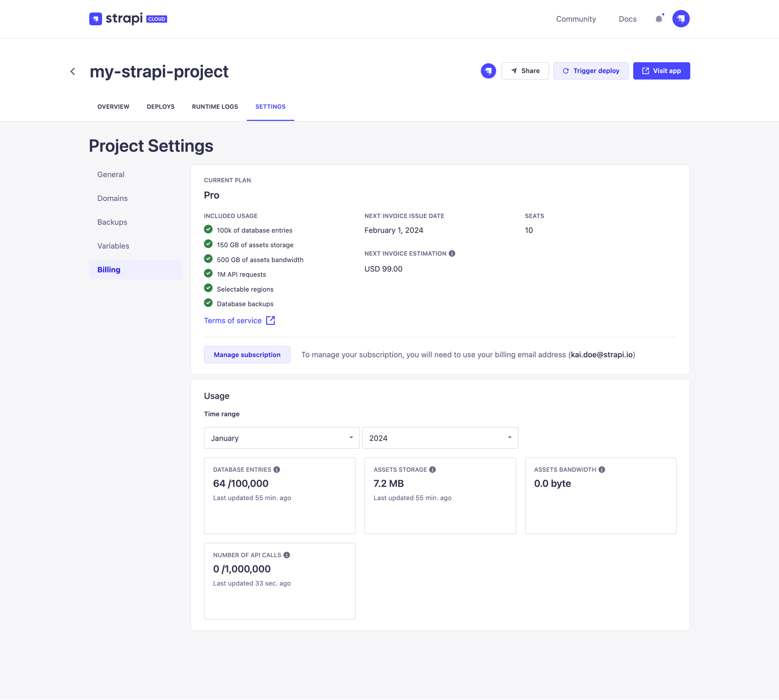The height and width of the screenshot is (700, 779).
Task: Select General in the settings sidebar
Action: pos(110,174)
